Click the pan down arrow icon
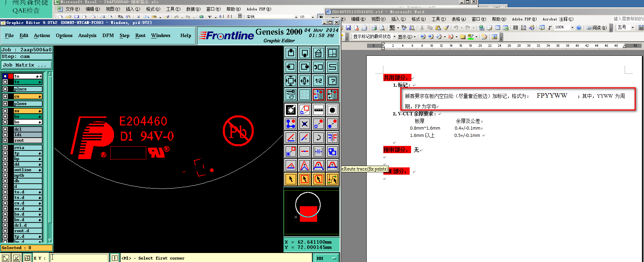The width and height of the screenshot is (644, 262). tap(305, 53)
